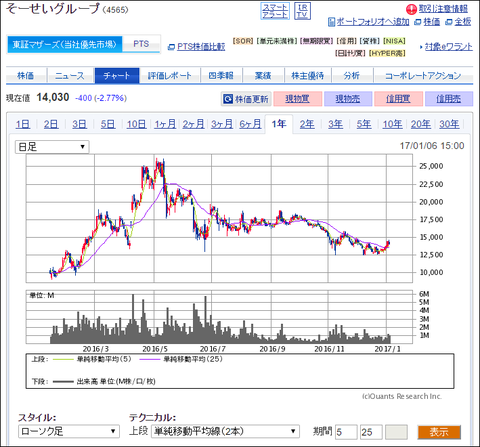Select the 3日 chart range
This screenshot has width=480, height=447.
(x=79, y=124)
